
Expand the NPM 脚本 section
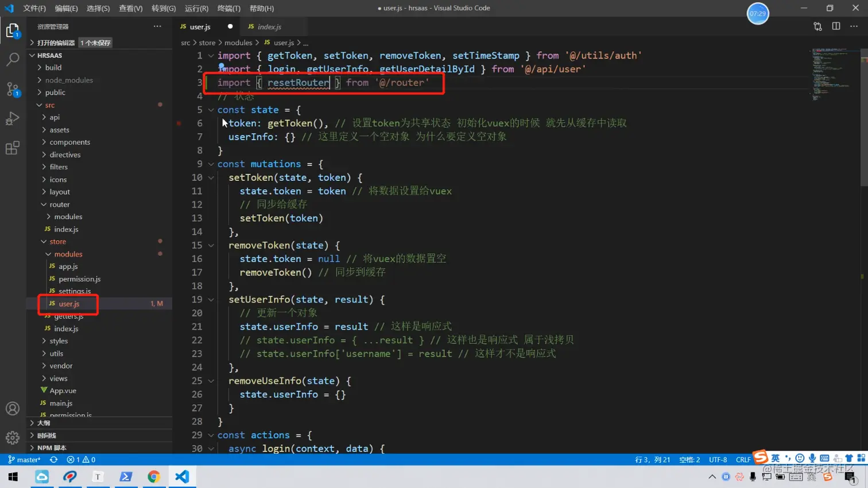pos(99,448)
